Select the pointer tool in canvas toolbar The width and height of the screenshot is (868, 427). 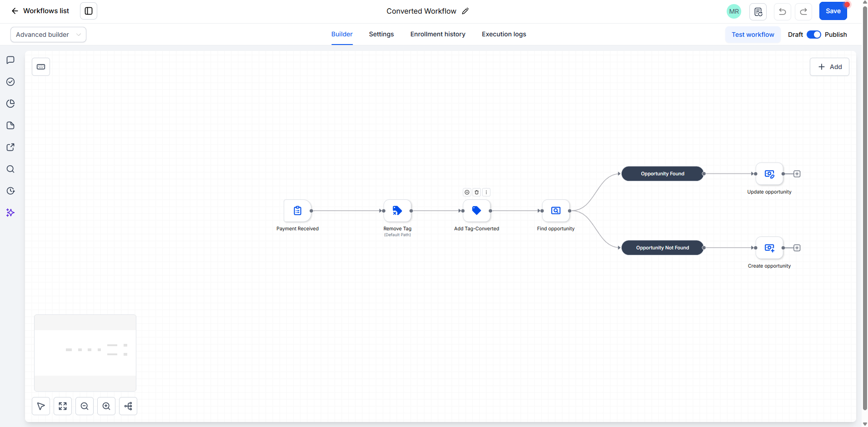(41, 406)
